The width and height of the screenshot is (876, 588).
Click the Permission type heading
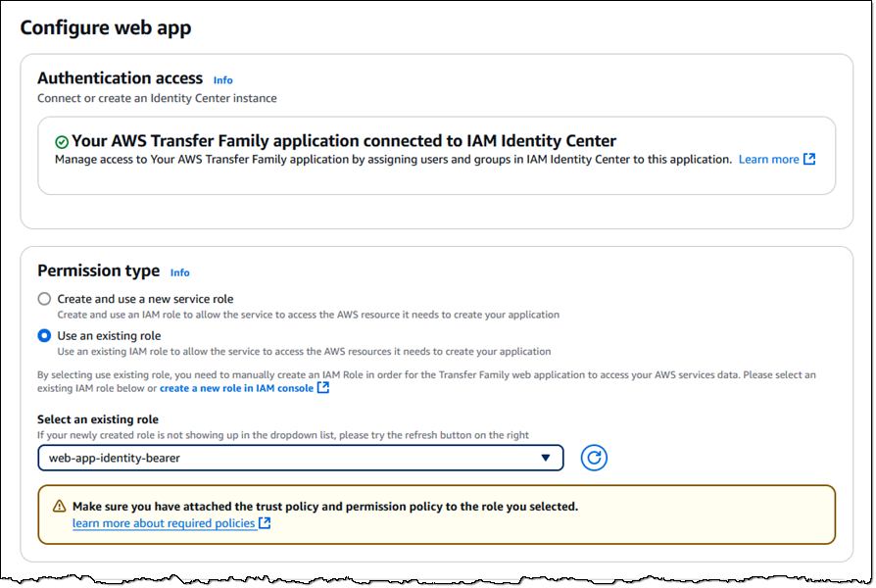98,270
